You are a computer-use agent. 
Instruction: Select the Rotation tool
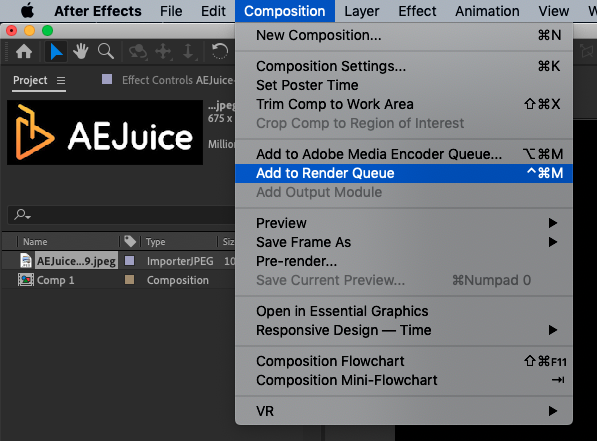pyautogui.click(x=219, y=51)
